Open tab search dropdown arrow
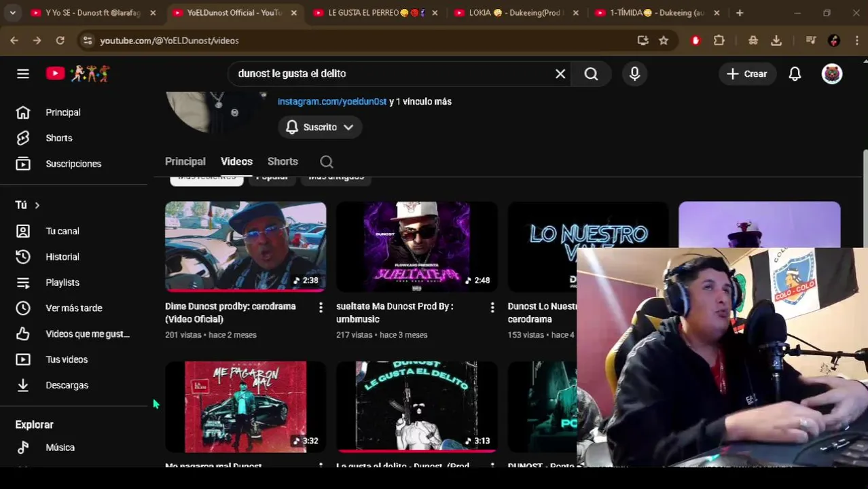This screenshot has width=868, height=489. click(x=12, y=13)
